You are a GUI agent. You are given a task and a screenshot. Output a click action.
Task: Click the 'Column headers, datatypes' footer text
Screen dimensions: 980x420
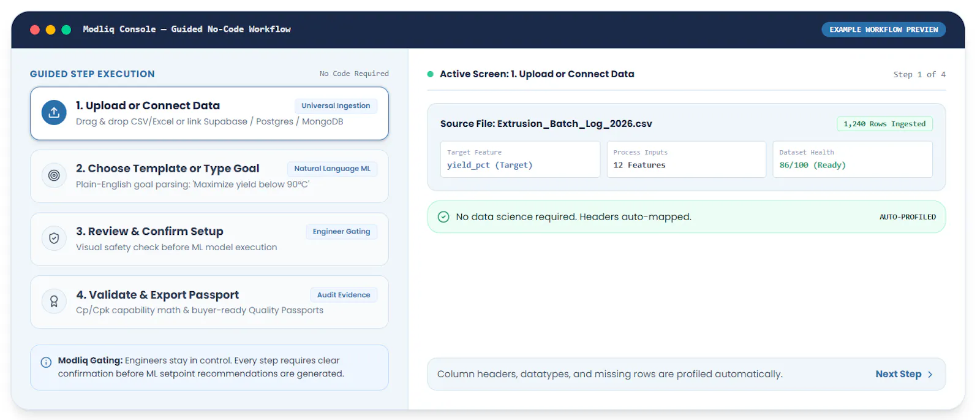(x=610, y=375)
